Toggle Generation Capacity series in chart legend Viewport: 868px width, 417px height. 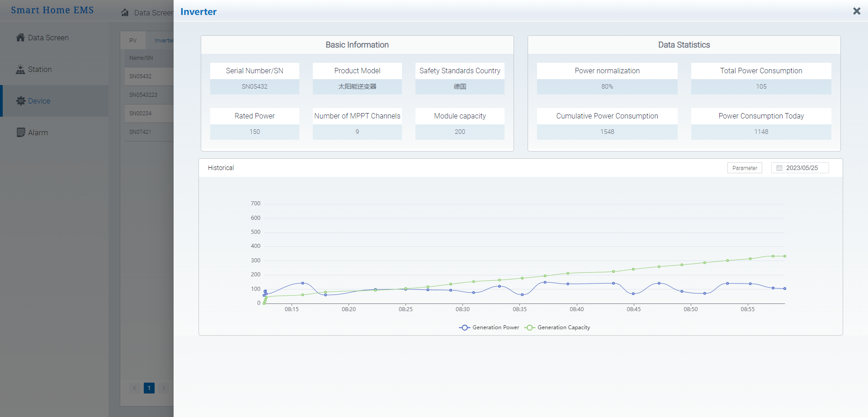tap(557, 327)
